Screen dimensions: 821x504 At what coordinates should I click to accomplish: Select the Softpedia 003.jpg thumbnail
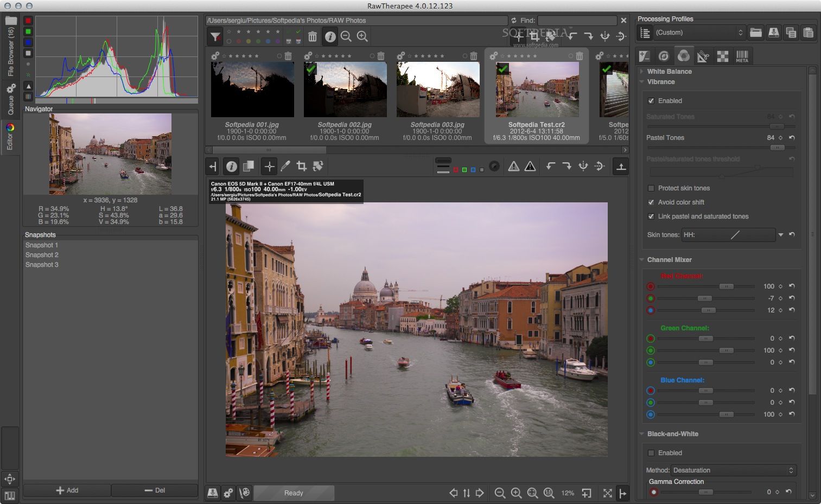click(x=438, y=90)
